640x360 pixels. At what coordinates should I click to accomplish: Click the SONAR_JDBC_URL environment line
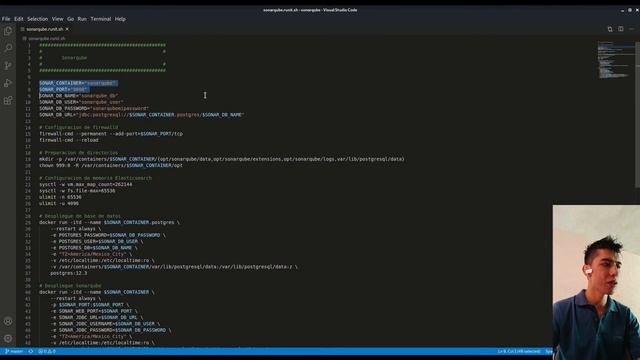point(97,317)
